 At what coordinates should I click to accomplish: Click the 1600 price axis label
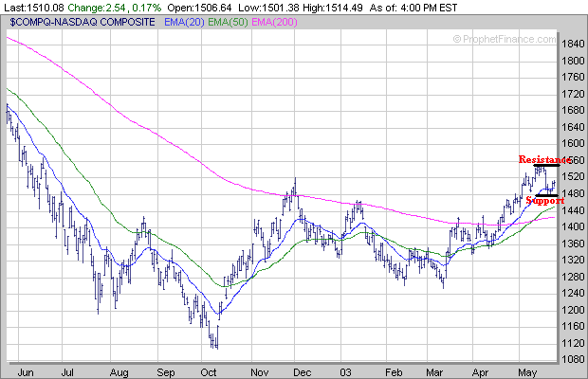point(573,143)
